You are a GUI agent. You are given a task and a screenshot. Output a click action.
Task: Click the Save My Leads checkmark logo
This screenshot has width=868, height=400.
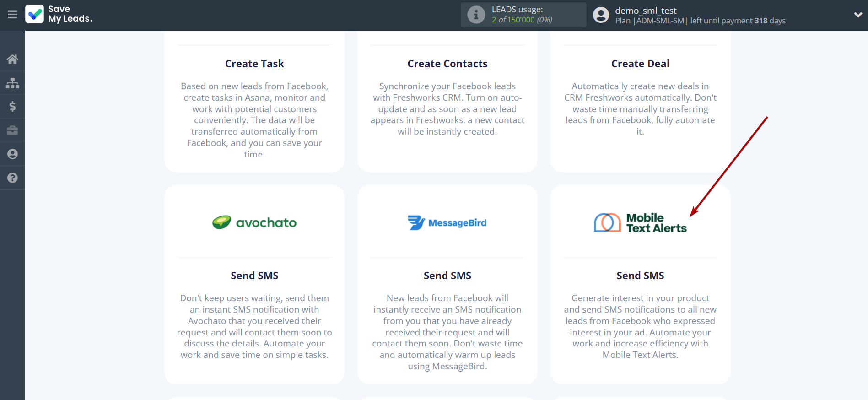[35, 14]
